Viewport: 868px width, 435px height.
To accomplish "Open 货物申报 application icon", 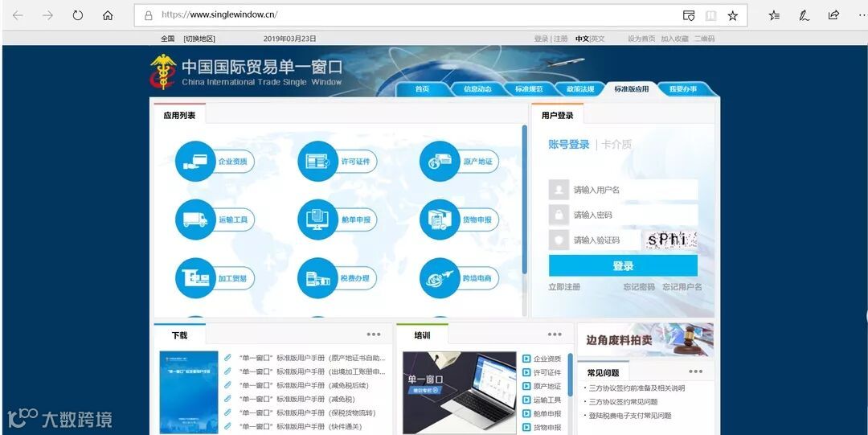I will click(440, 220).
